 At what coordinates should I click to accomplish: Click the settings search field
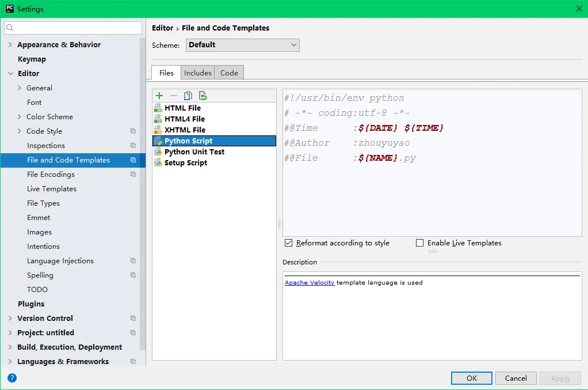coord(74,28)
